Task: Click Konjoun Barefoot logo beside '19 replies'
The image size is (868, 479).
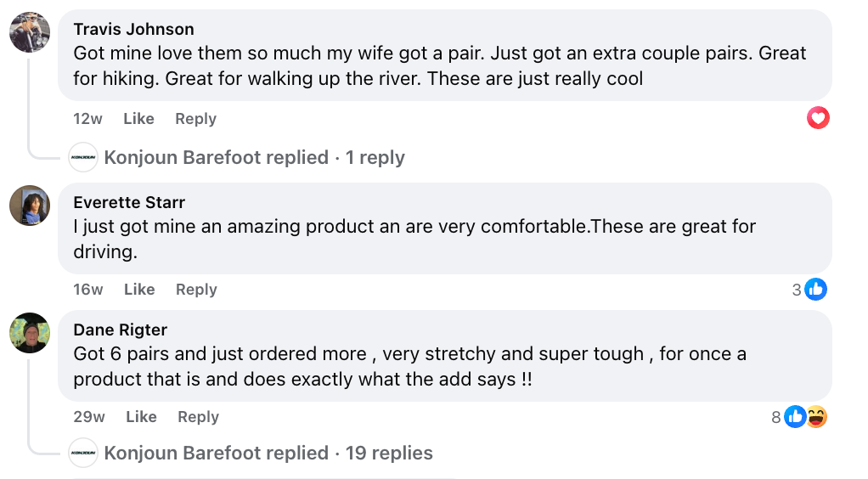Action: point(83,453)
